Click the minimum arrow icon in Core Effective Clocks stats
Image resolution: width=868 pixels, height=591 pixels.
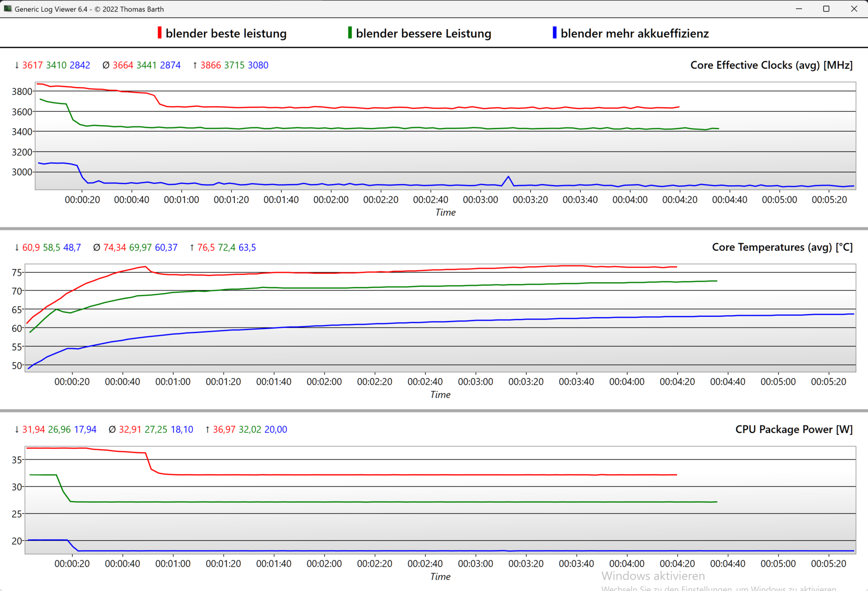tap(17, 66)
